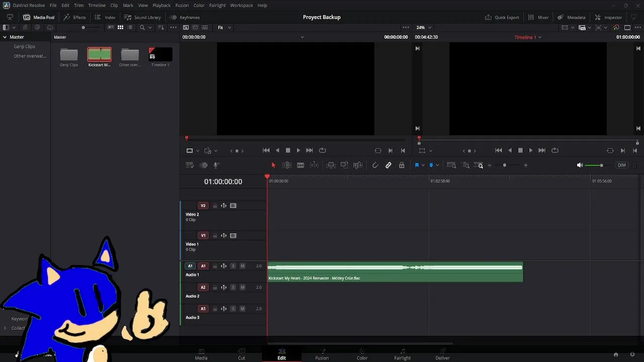The height and width of the screenshot is (362, 644).
Task: Click the Insert Clip icon
Action: point(331,165)
